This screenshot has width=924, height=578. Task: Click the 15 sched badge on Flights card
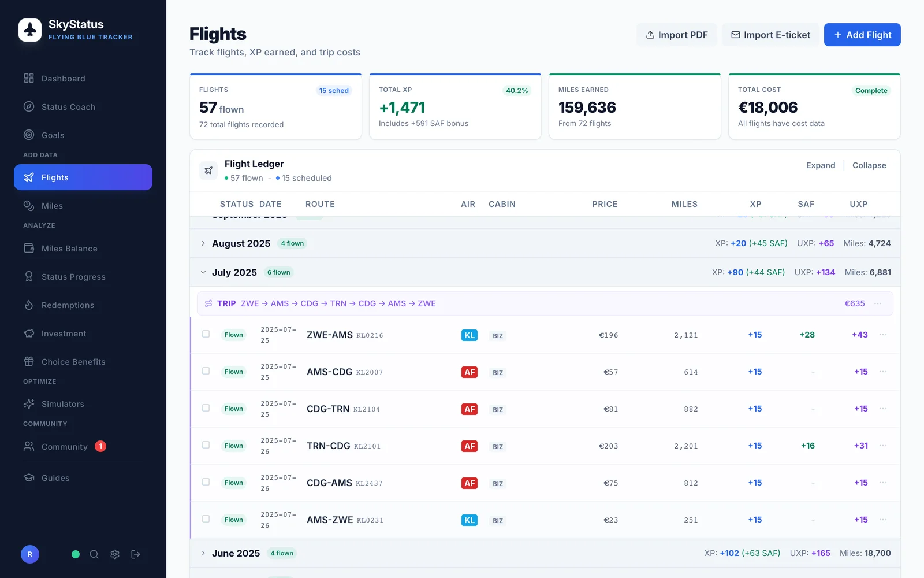point(334,91)
